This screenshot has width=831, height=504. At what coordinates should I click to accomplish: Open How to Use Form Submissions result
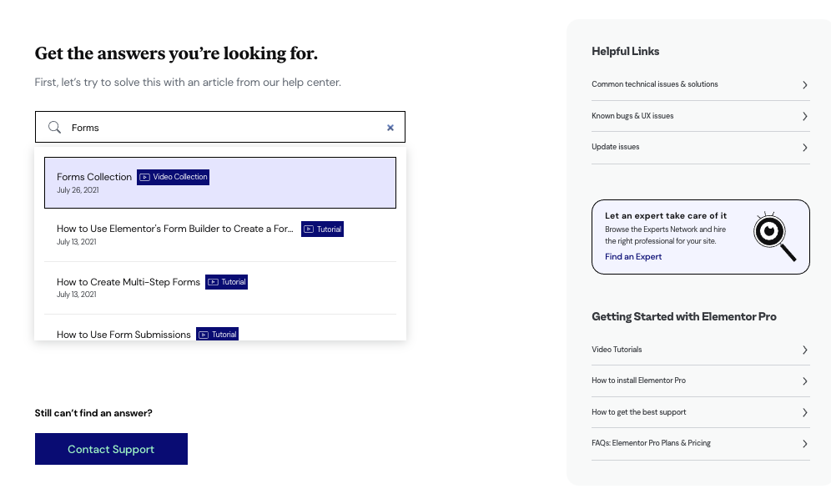(220, 328)
